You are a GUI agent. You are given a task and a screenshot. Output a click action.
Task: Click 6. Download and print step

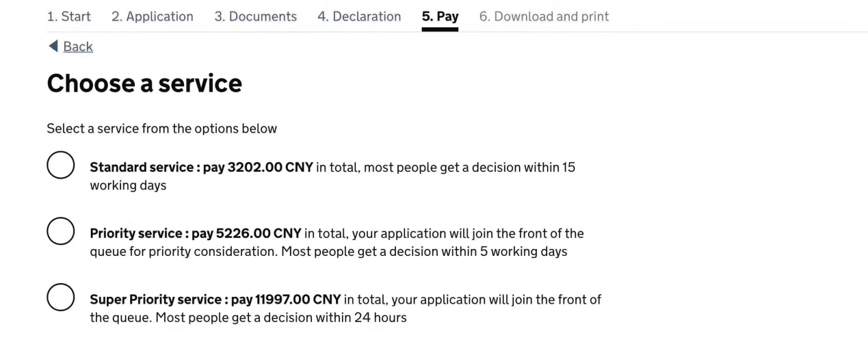click(x=544, y=16)
